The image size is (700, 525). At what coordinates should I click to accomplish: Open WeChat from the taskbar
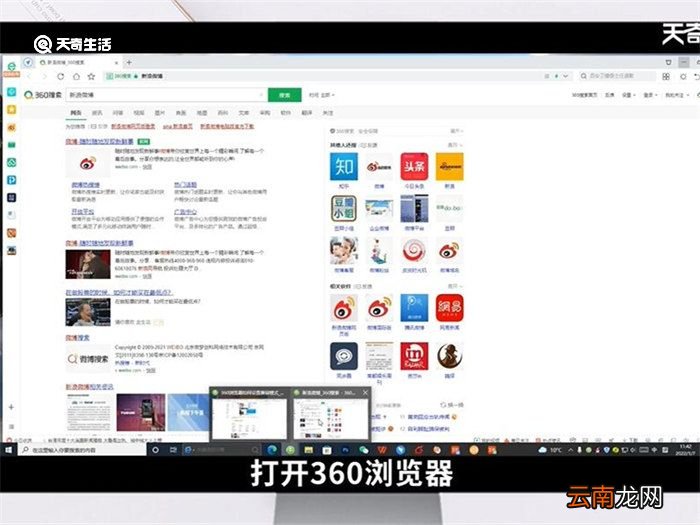[364, 450]
